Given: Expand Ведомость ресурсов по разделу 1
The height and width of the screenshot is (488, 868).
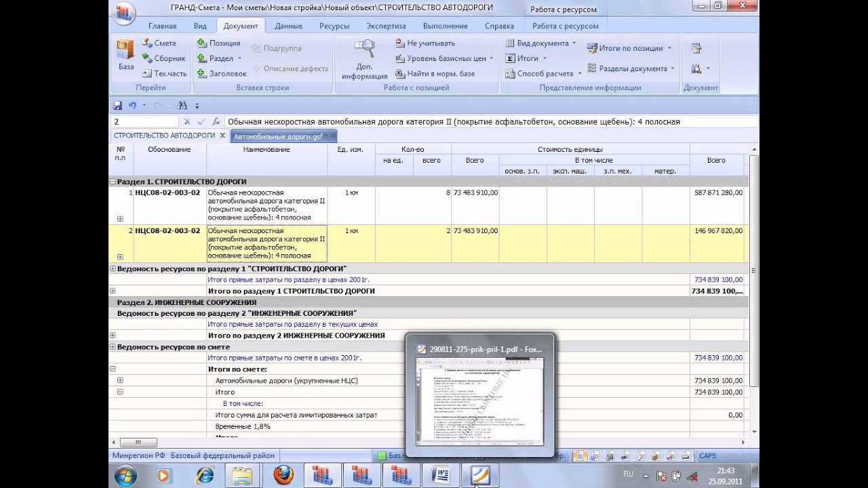Looking at the screenshot, I should click(x=113, y=268).
